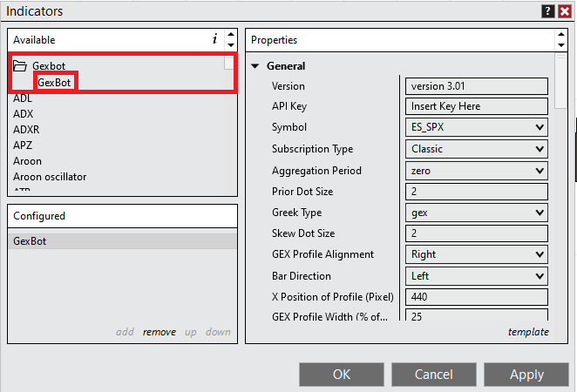Select GexBot in the Available list
The height and width of the screenshot is (392, 577).
tap(54, 82)
